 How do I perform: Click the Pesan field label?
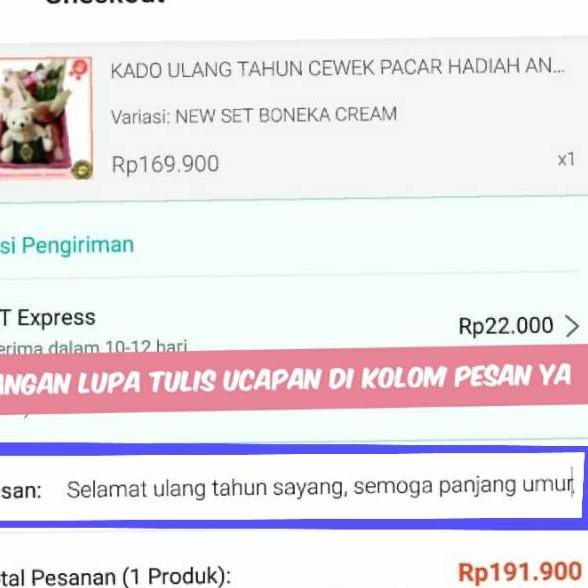[21, 490]
